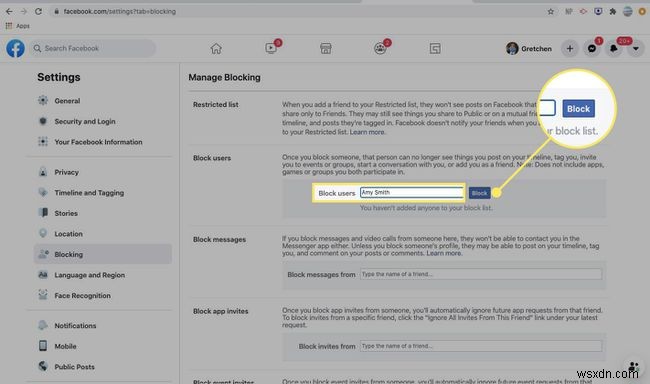This screenshot has width=650, height=384.
Task: Click the Restricted list label
Action: point(216,105)
